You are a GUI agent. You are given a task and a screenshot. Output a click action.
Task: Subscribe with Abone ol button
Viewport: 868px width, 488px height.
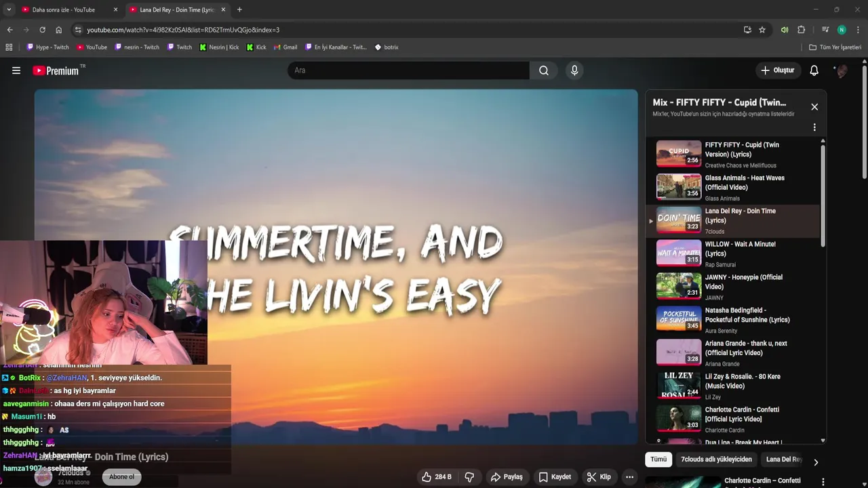point(121,477)
